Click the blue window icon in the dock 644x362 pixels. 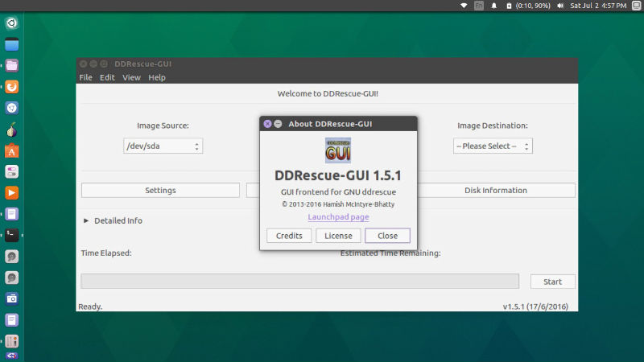click(x=11, y=44)
